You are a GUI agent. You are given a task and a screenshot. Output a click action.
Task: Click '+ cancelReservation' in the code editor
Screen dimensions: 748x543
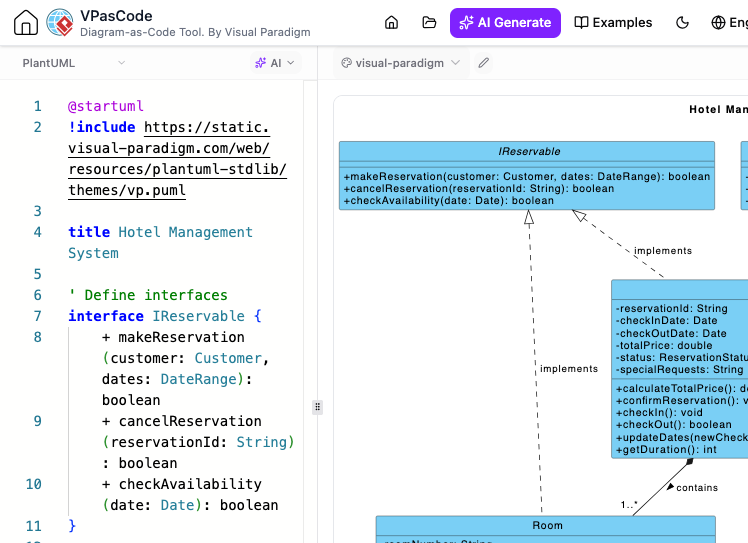[182, 421]
